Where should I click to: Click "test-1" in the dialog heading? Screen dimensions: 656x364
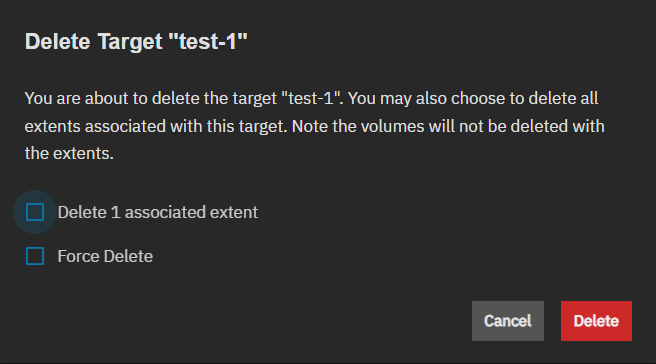coord(208,41)
